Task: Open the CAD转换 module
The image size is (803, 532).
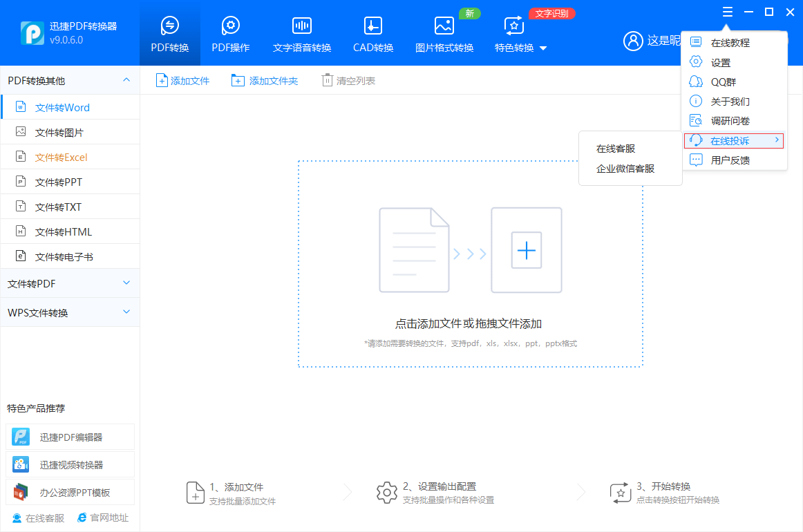Action: 372,35
